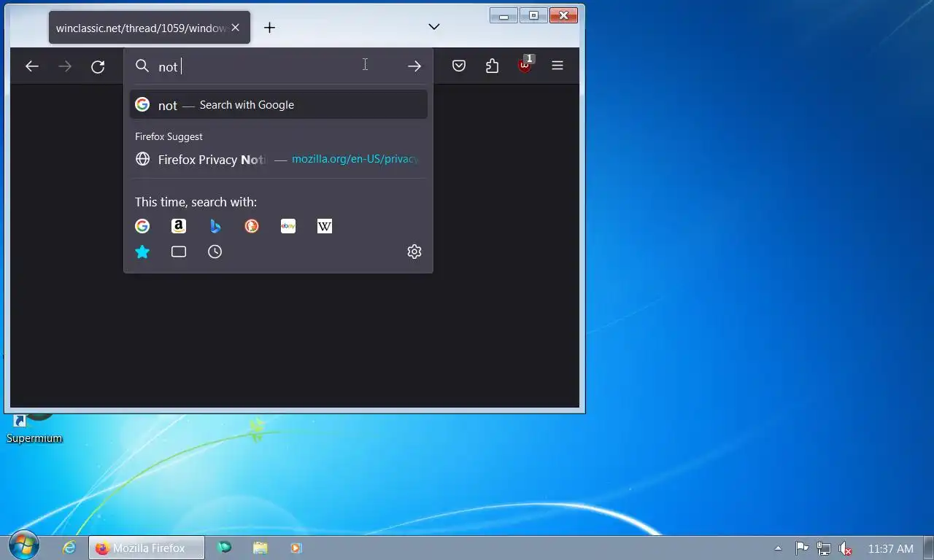Search this time with Google icon
Screen dimensions: 934x560
click(142, 226)
